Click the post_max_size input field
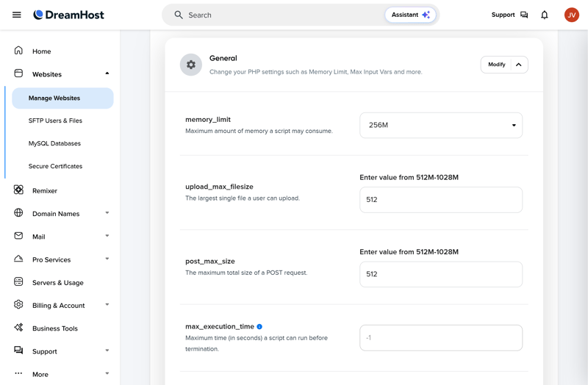588x385 pixels. coord(441,274)
